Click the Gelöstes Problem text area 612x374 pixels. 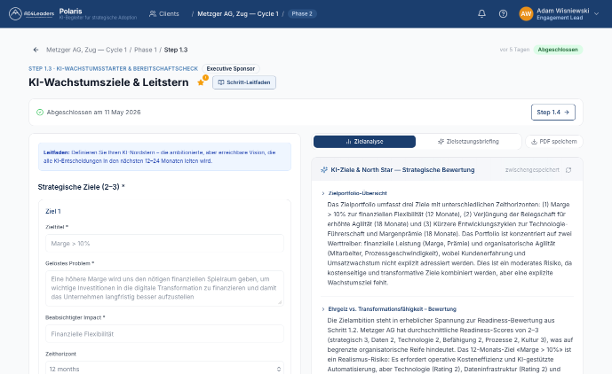click(164, 288)
